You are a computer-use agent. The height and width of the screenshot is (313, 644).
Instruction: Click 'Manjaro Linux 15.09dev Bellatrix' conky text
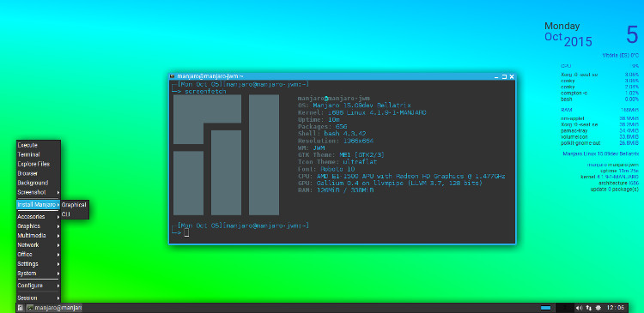[600, 153]
